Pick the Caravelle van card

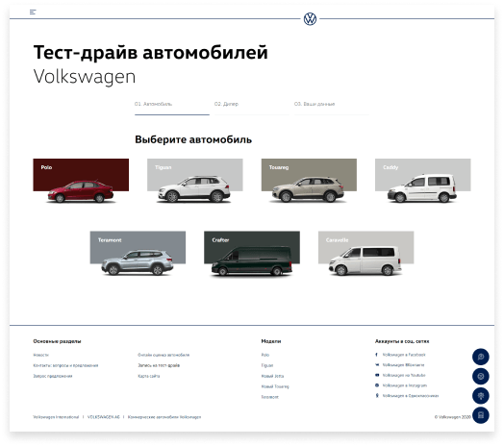[365, 253]
